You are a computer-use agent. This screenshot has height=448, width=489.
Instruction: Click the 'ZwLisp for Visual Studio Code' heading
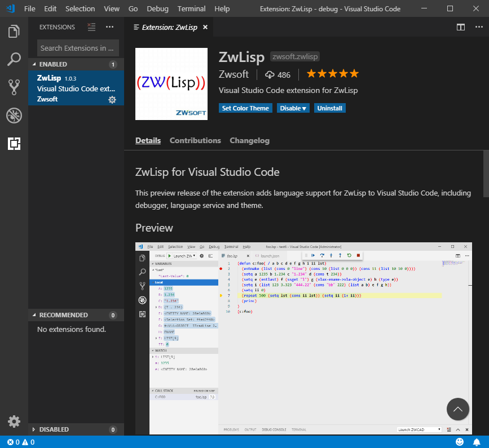point(208,172)
